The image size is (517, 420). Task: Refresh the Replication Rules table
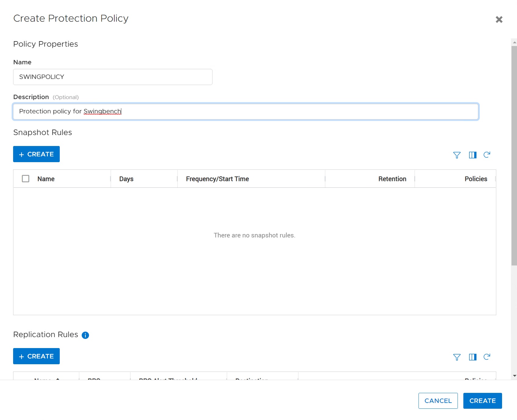click(x=487, y=357)
